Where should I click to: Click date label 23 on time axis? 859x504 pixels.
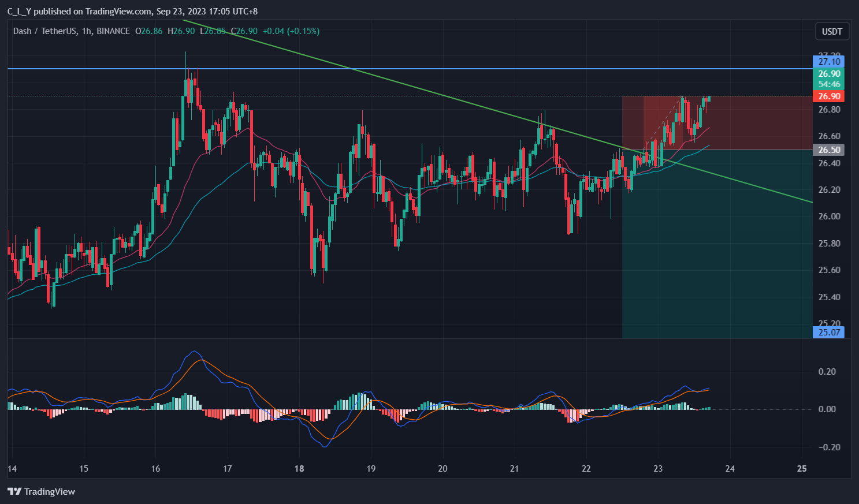pyautogui.click(x=658, y=468)
